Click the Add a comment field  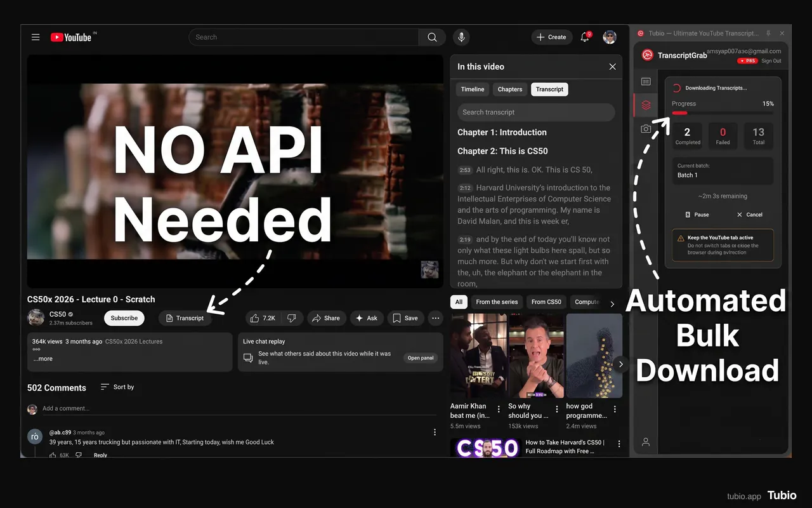240,409
